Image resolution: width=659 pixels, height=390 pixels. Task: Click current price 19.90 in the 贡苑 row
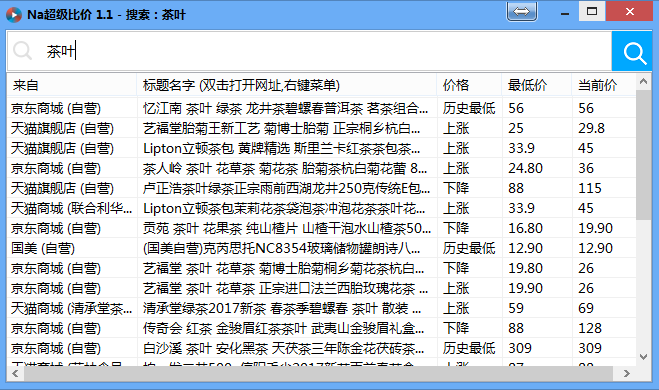[x=596, y=228]
